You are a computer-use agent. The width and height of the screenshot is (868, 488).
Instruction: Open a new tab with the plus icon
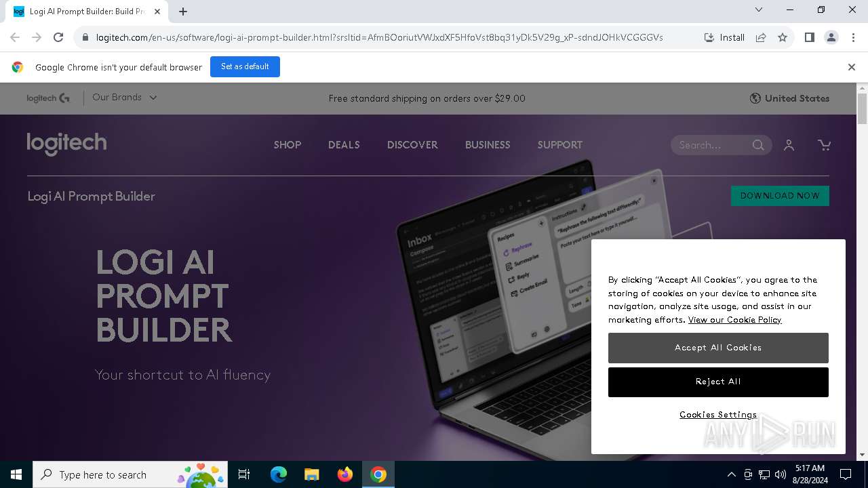click(x=183, y=11)
